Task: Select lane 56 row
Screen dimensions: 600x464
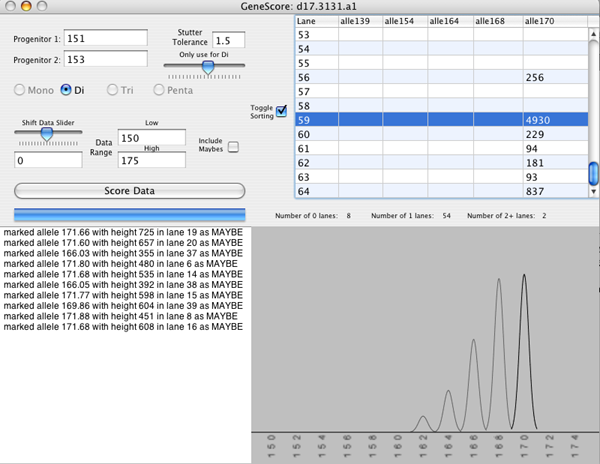Action: click(442, 77)
